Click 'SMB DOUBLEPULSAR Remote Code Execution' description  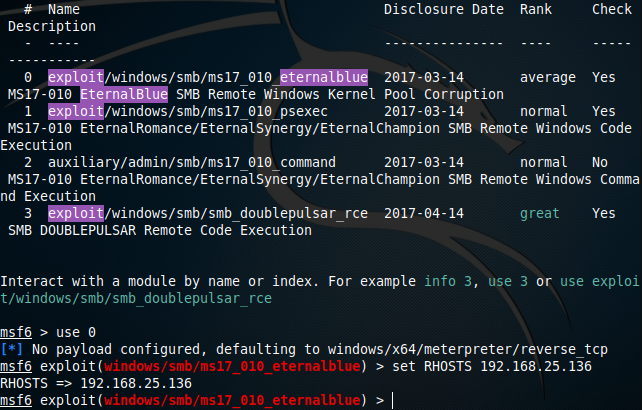coord(160,230)
